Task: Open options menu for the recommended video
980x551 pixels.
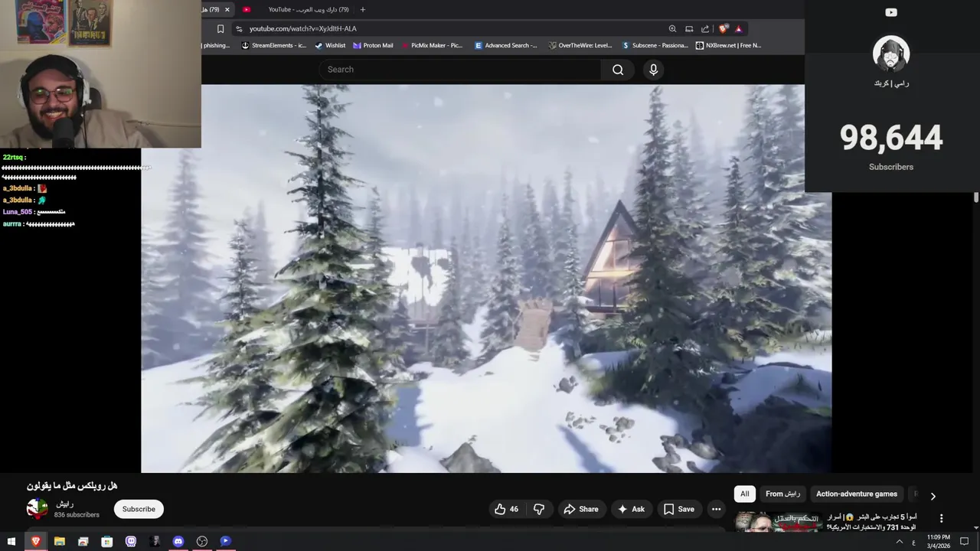Action: click(x=941, y=518)
